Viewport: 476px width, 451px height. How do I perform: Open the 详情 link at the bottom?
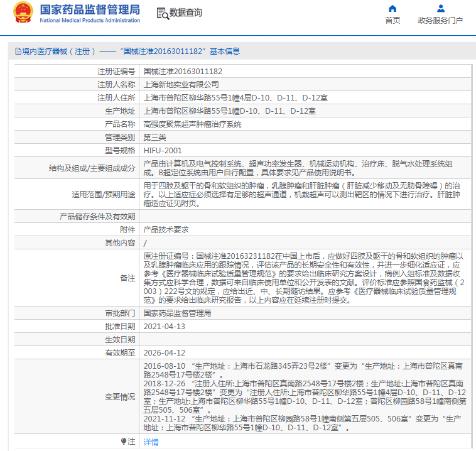151,442
